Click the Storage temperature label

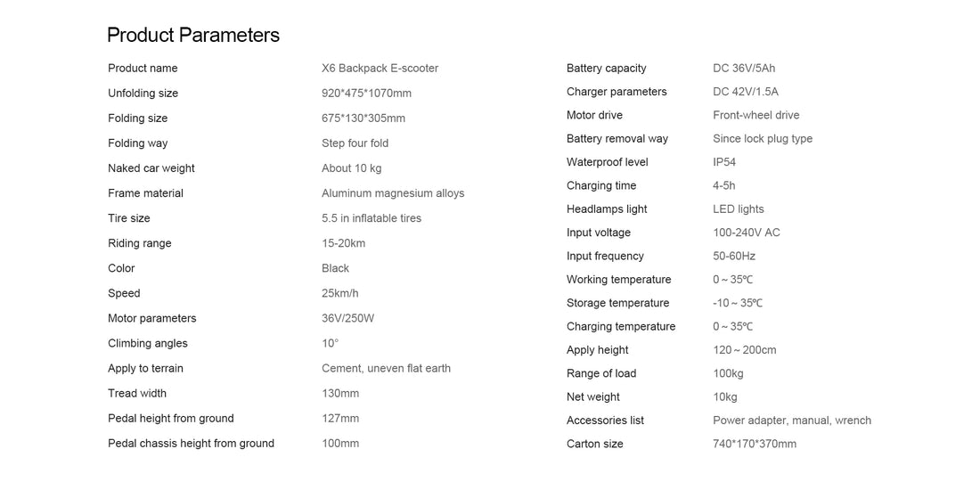tap(617, 303)
